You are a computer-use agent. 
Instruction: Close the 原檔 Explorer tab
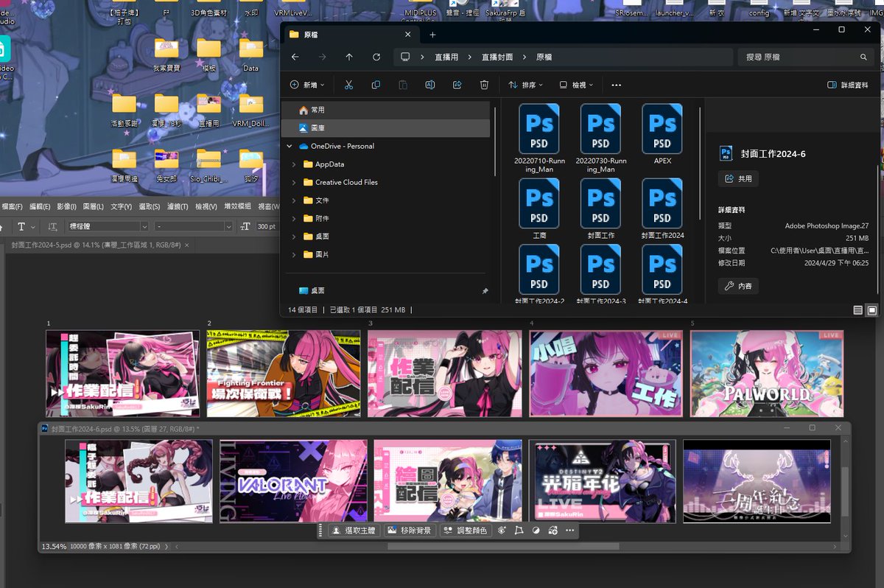click(x=408, y=35)
